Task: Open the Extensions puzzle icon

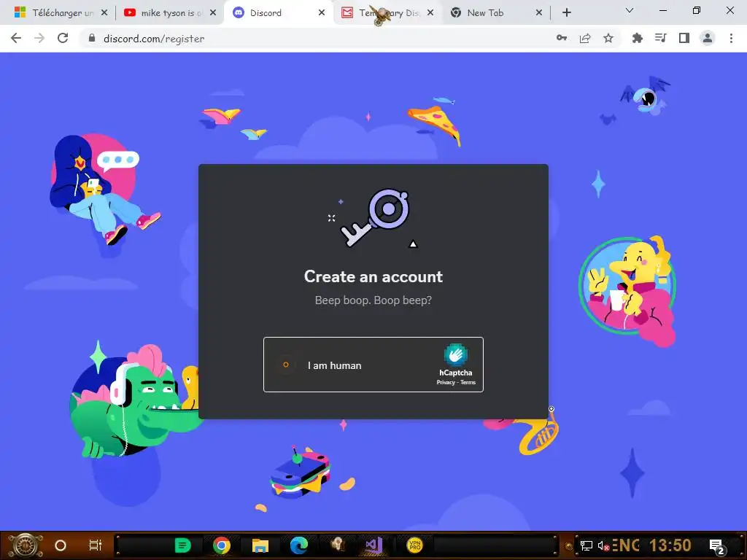Action: tap(637, 38)
